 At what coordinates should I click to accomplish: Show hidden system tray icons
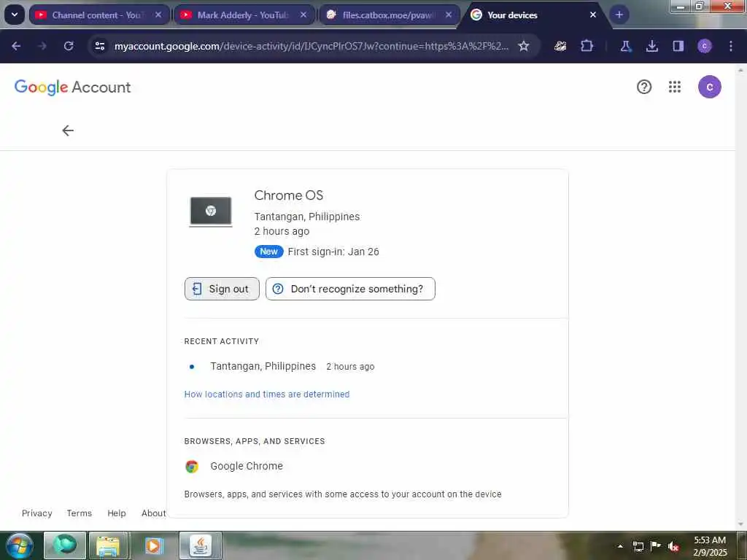(x=620, y=546)
